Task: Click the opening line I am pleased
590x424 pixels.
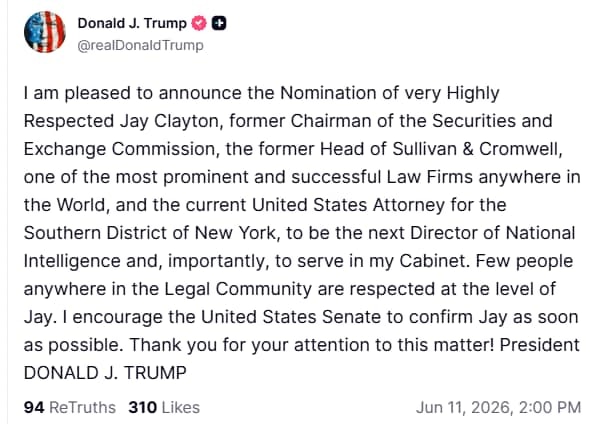Action: (77, 93)
